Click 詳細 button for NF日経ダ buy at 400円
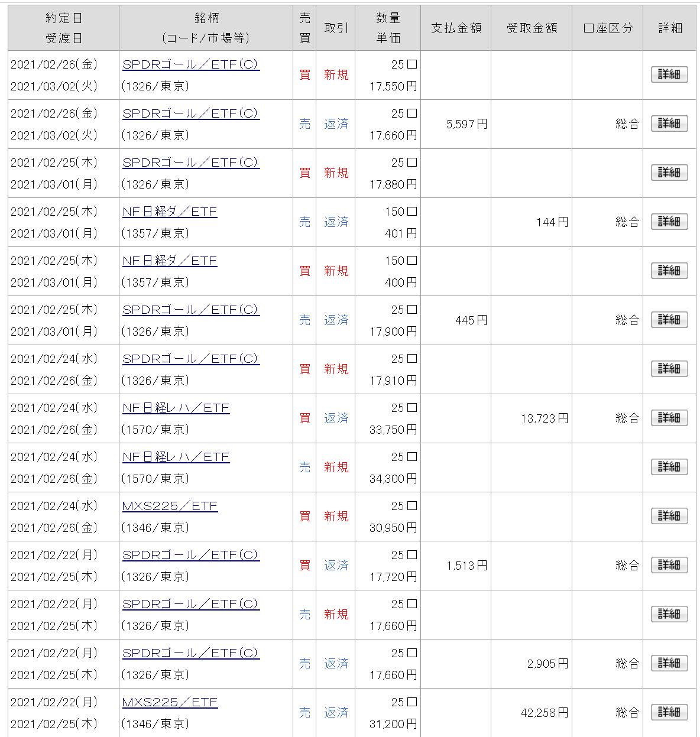The height and width of the screenshot is (737, 700). pyautogui.click(x=669, y=271)
